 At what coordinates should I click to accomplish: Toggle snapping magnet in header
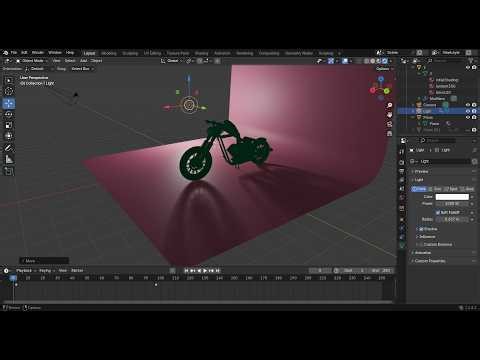[200, 61]
